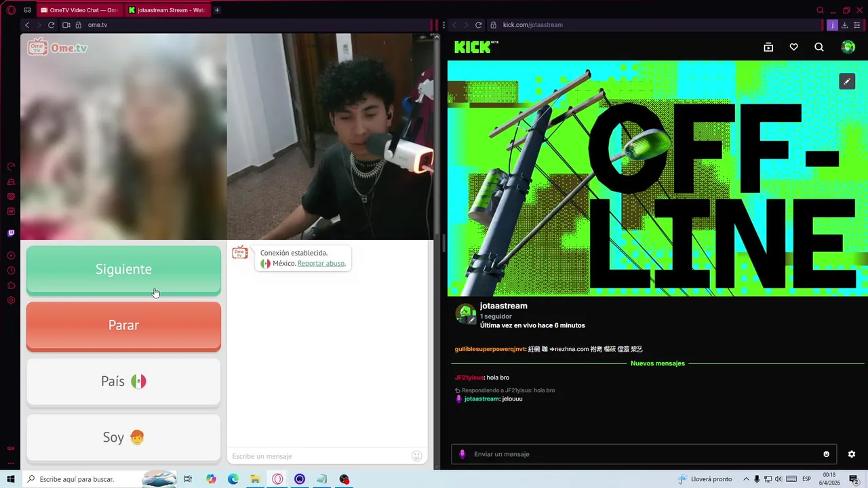Screen dimensions: 868x488
Task: Click the Siguiente button on OmeTV
Action: click(123, 270)
